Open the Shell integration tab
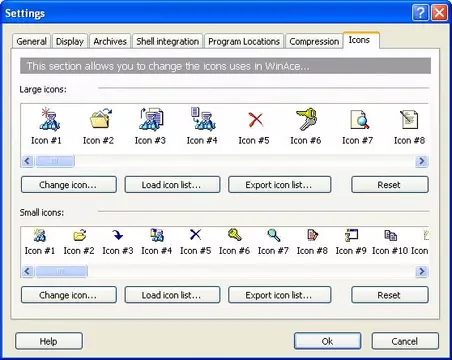The image size is (452, 360). 167,41
